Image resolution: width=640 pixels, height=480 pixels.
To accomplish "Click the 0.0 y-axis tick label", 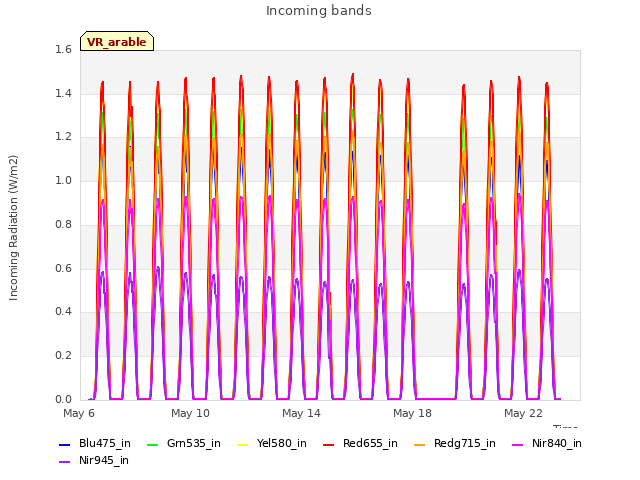I will pyautogui.click(x=63, y=399).
